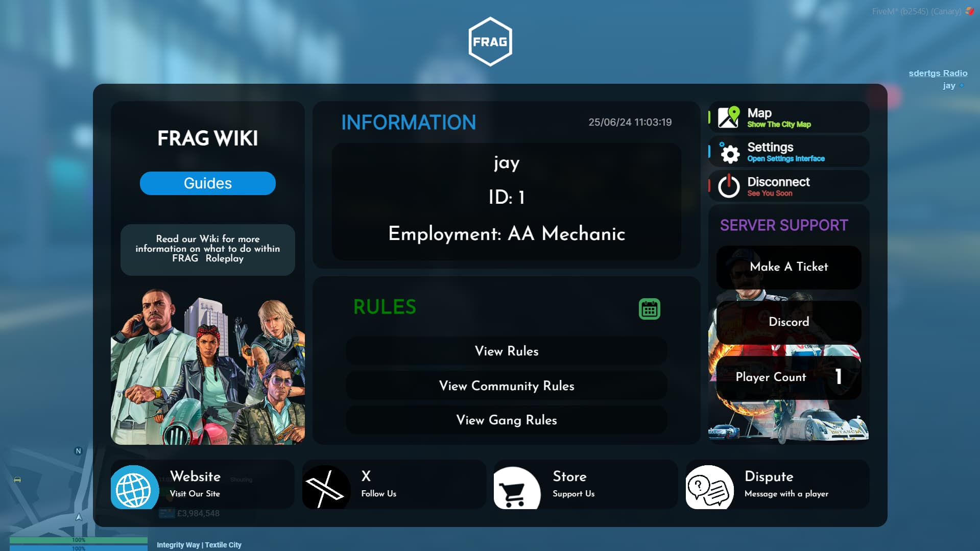Click the minimap north N marker
This screenshot has height=551, width=980.
(x=78, y=451)
